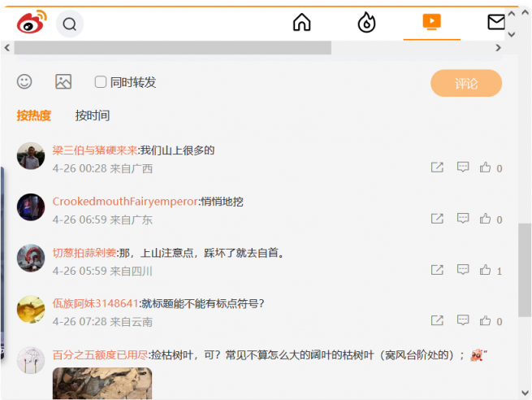
Task: Click the insert image icon
Action: [x=63, y=81]
